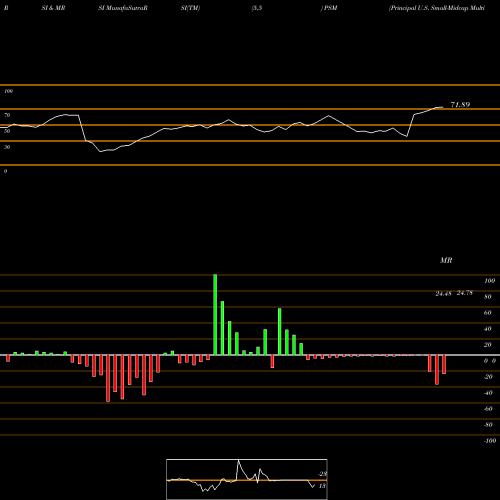The height and width of the screenshot is (500, 500).
Task: Click the tallest green histogram bar
Action: coord(215,315)
